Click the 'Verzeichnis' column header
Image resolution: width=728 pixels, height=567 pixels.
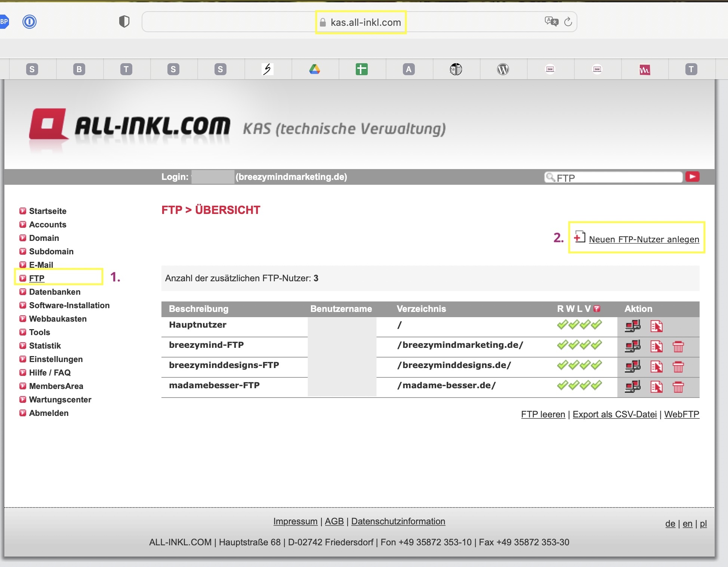421,309
